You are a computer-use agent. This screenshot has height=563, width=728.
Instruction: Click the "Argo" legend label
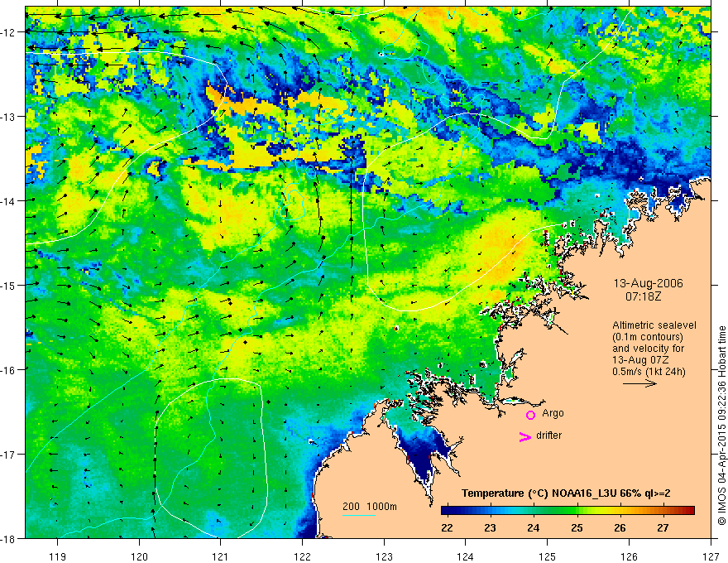(x=553, y=413)
